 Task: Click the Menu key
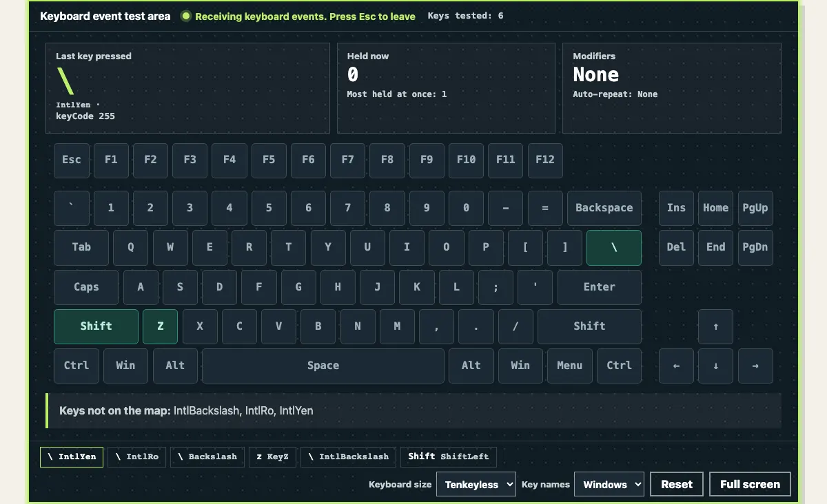(x=570, y=366)
